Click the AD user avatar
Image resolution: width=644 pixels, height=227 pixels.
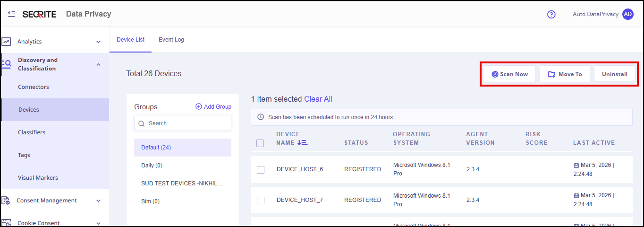coord(627,14)
